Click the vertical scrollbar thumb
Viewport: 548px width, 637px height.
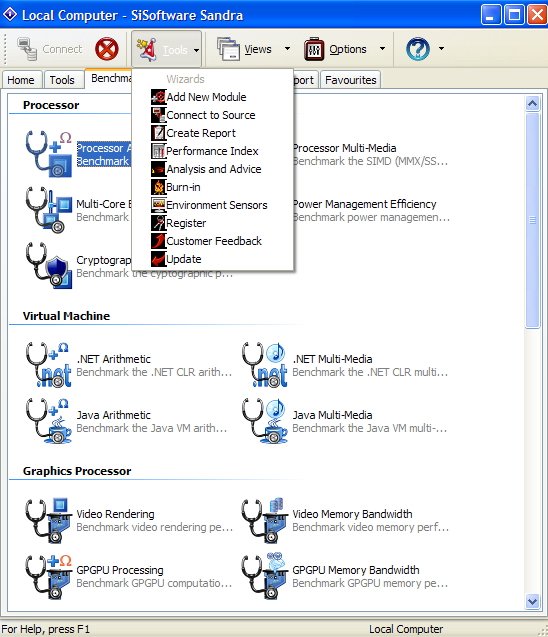click(x=532, y=220)
